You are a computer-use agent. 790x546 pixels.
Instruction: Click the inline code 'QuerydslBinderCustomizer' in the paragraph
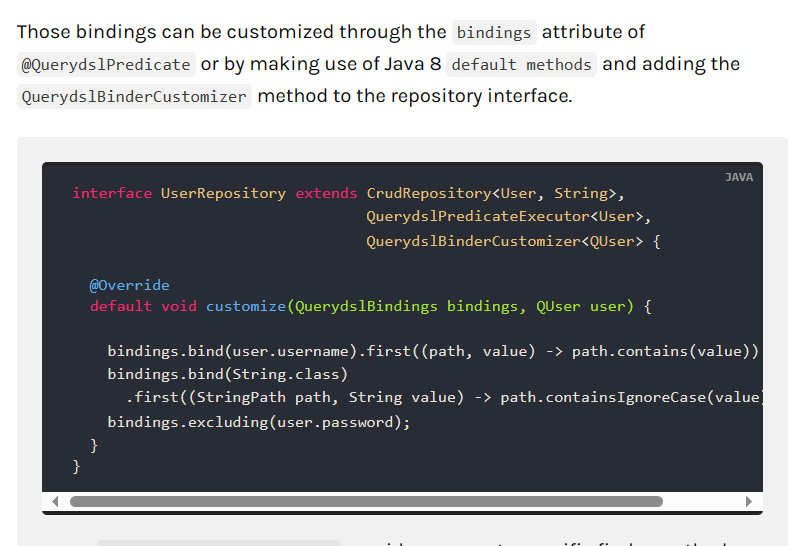click(134, 97)
